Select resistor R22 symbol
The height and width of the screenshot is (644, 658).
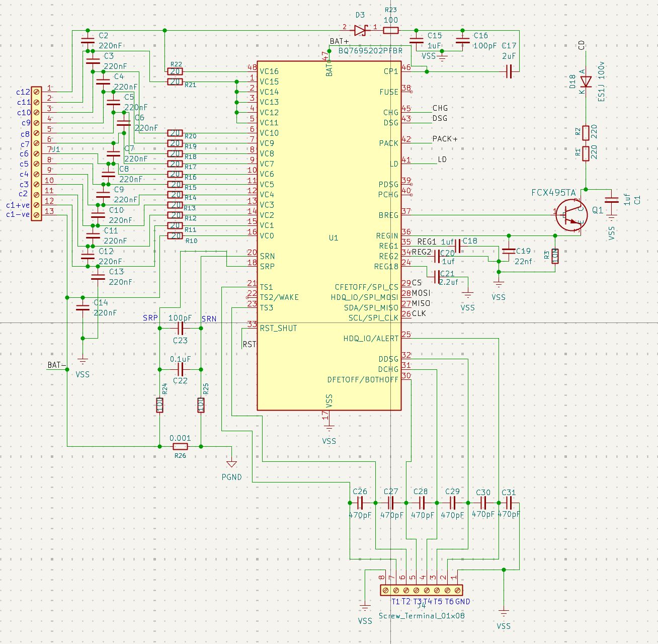175,71
